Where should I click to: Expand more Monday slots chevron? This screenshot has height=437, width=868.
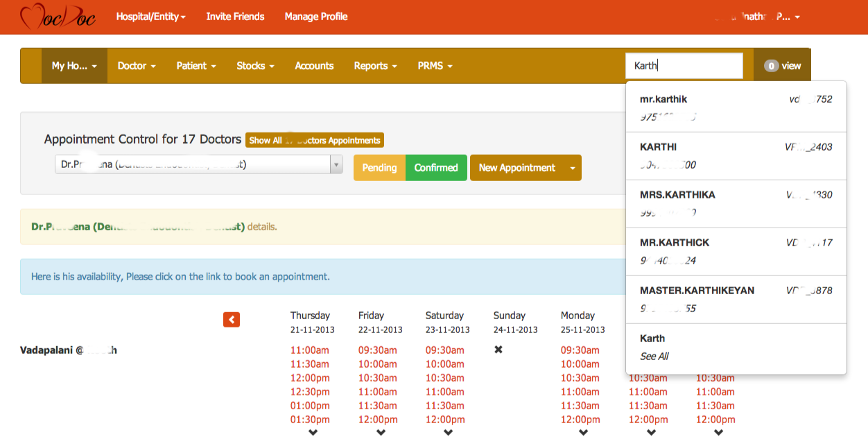coord(583,432)
